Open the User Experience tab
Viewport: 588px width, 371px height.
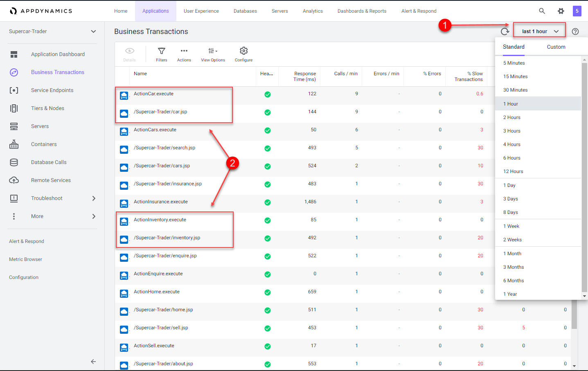point(201,11)
